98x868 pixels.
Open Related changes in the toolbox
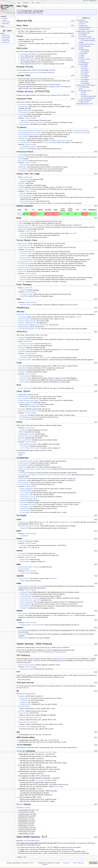(6, 37)
